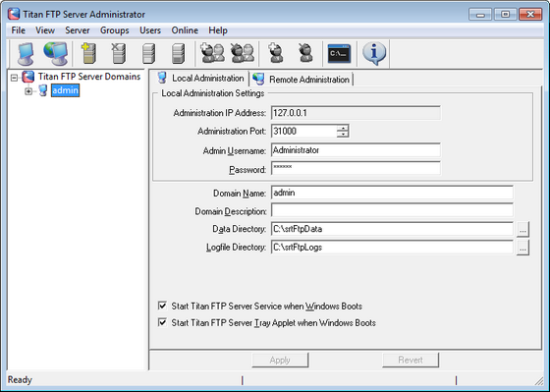The width and height of the screenshot is (550, 392).
Task: Open the View menu
Action: (45, 30)
